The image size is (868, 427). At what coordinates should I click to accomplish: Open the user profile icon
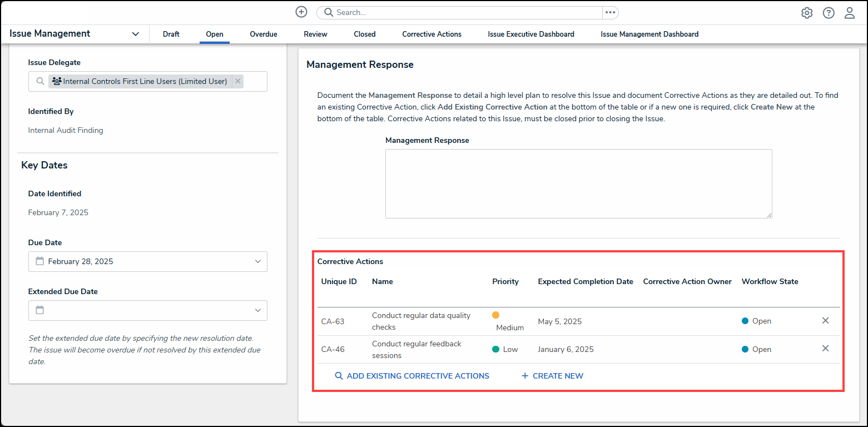click(849, 13)
